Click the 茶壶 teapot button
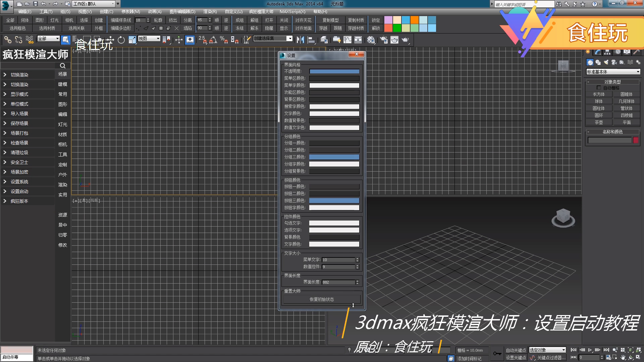644x362 pixels. tap(599, 123)
